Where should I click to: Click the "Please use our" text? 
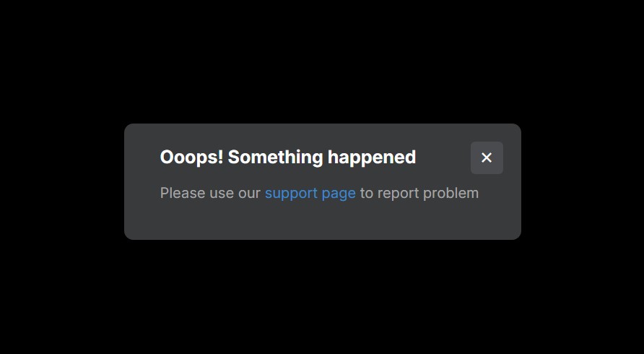coord(210,193)
